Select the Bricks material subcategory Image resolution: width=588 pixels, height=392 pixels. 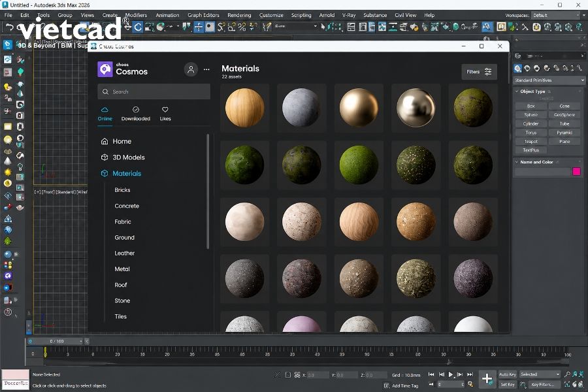[x=122, y=190]
